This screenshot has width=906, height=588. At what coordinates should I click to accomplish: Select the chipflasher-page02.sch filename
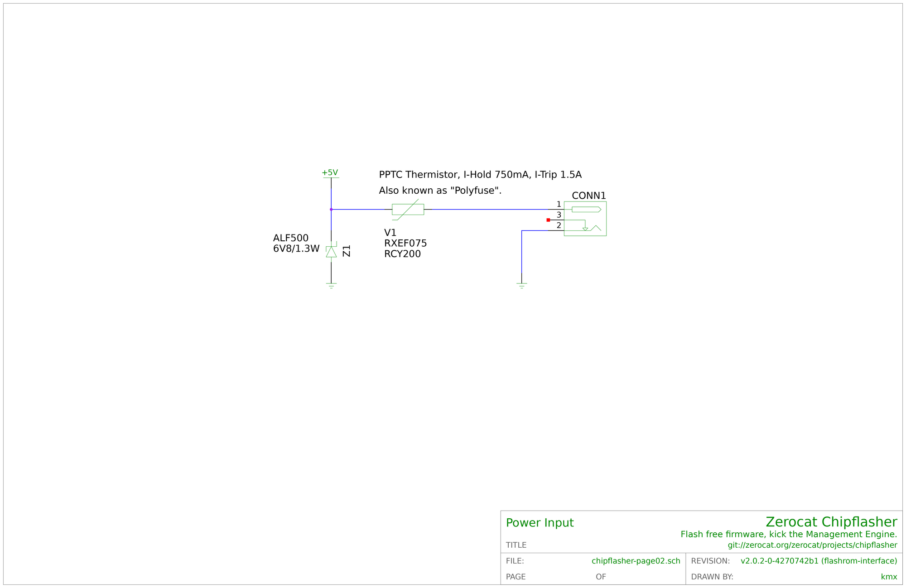coord(636,561)
